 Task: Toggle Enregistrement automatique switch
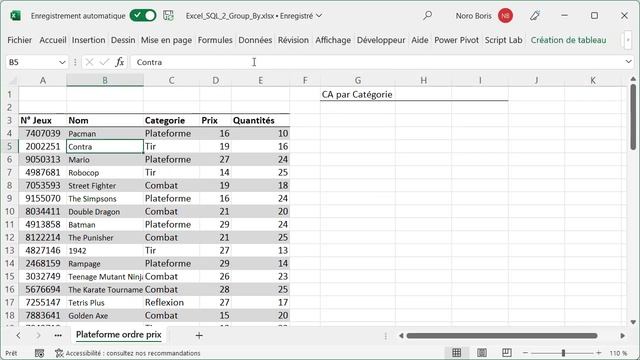[x=143, y=16]
